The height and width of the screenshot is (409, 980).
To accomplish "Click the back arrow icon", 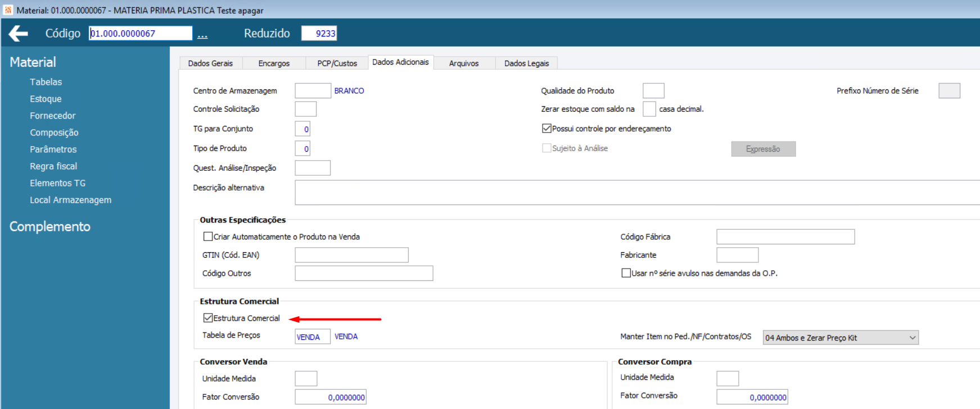I will [19, 34].
